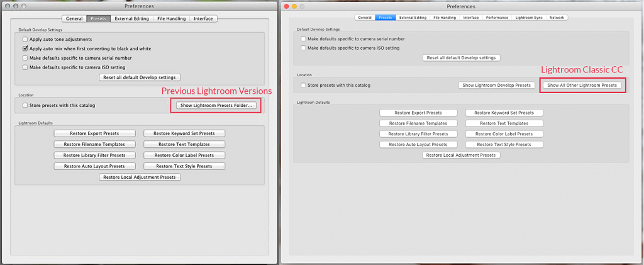The width and height of the screenshot is (644, 265).
Task: Restore Text Style Presets in right window
Action: pyautogui.click(x=504, y=145)
